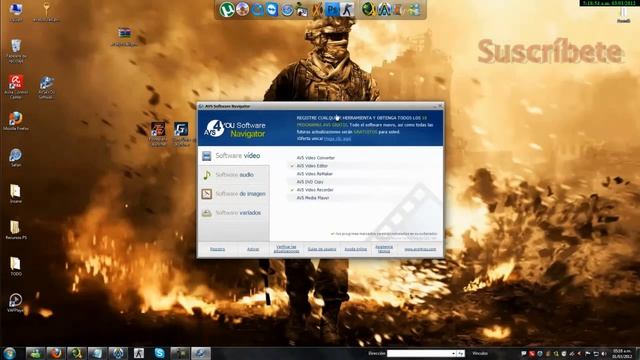640x360 pixels.
Task: Open Firefox from the taskbar
Action: pyautogui.click(x=56, y=353)
